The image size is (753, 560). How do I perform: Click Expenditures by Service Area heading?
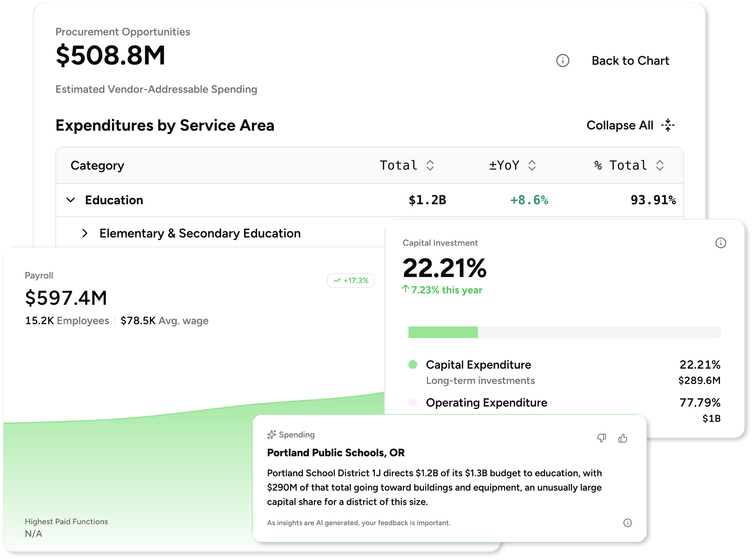point(165,125)
